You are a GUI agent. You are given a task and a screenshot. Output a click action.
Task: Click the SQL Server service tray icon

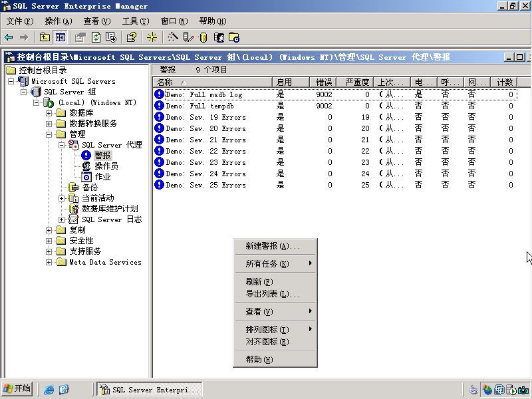click(511, 390)
